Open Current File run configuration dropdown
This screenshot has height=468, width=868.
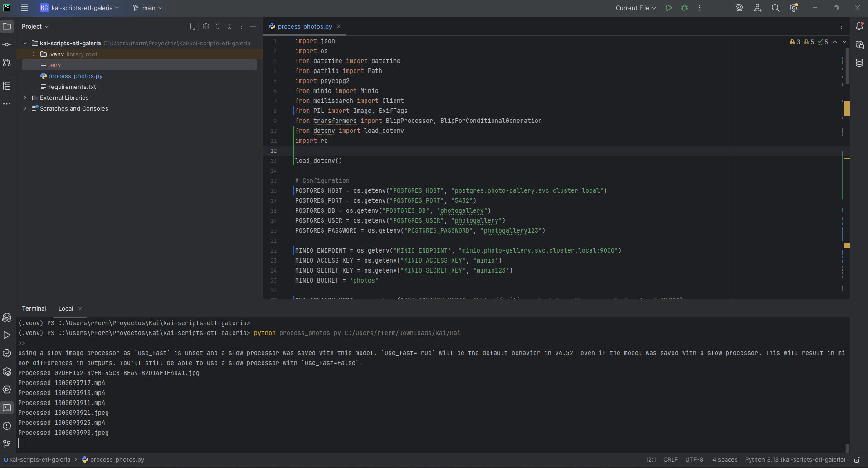(636, 8)
